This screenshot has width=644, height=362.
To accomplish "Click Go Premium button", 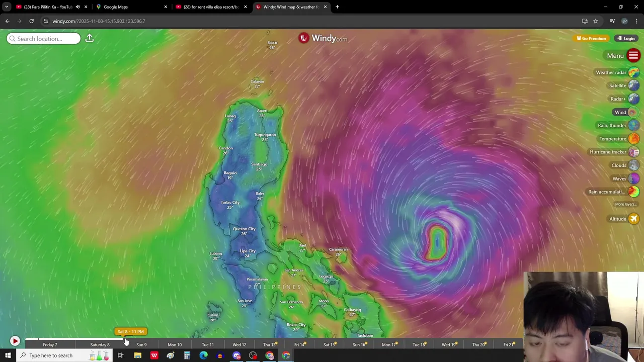I will (x=591, y=38).
